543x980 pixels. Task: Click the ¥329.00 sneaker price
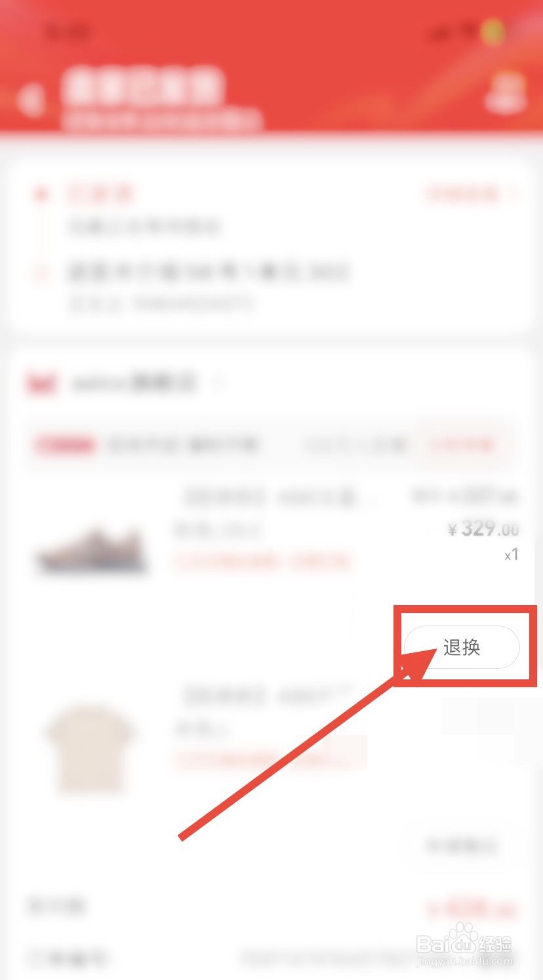[x=483, y=528]
